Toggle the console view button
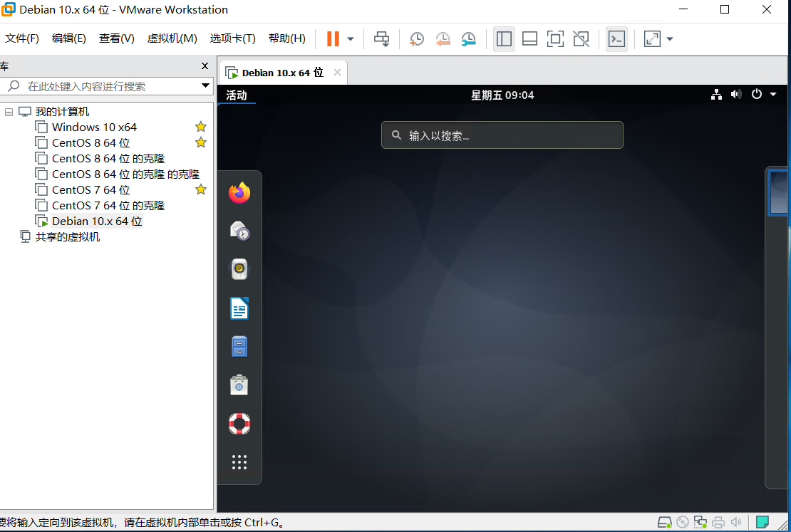This screenshot has width=791, height=532. 616,38
